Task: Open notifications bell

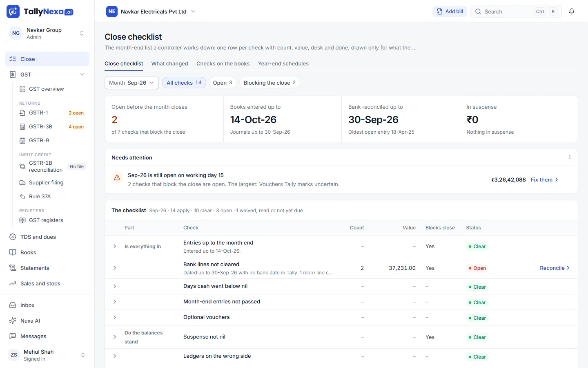Action: click(572, 11)
